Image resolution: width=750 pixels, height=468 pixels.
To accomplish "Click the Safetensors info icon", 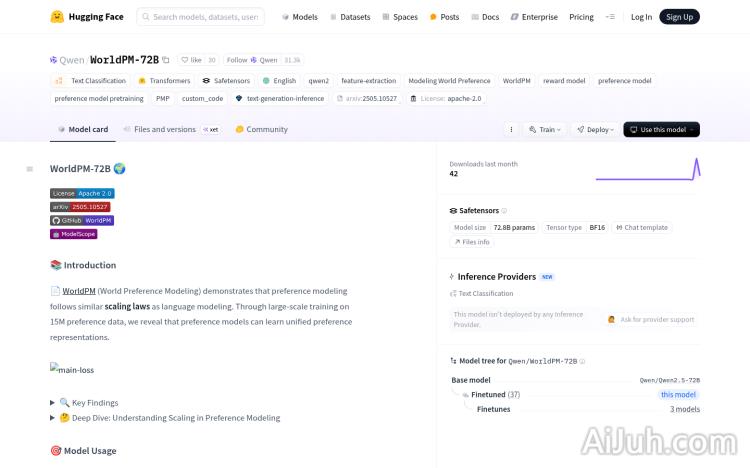I will point(504,211).
